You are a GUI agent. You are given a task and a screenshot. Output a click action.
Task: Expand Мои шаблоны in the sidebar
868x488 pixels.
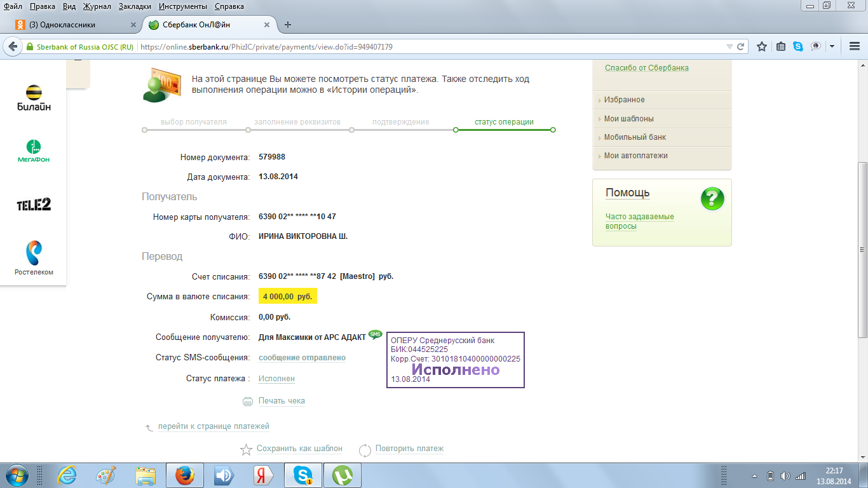(x=628, y=119)
